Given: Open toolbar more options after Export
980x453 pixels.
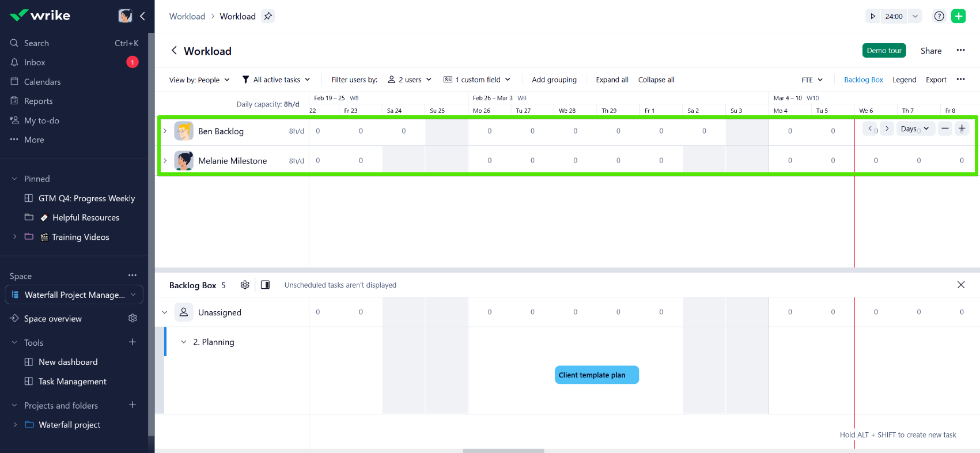Looking at the screenshot, I should 960,80.
